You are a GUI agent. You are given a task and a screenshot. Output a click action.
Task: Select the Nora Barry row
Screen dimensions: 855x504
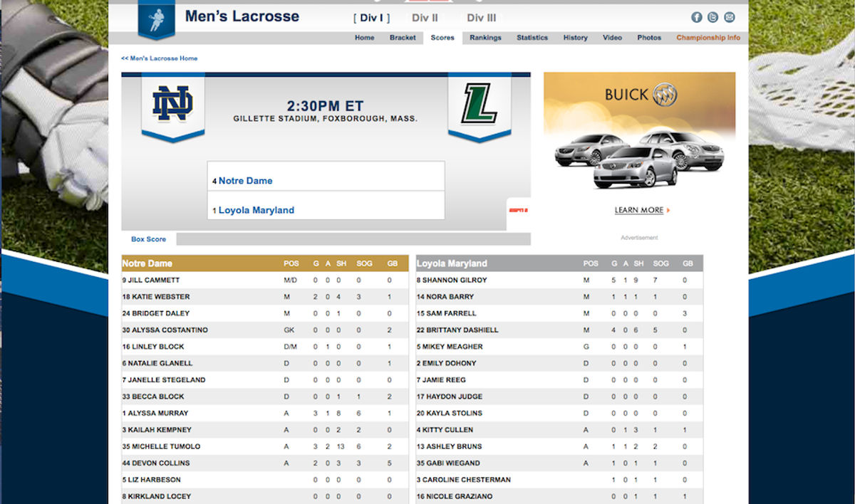point(559,297)
